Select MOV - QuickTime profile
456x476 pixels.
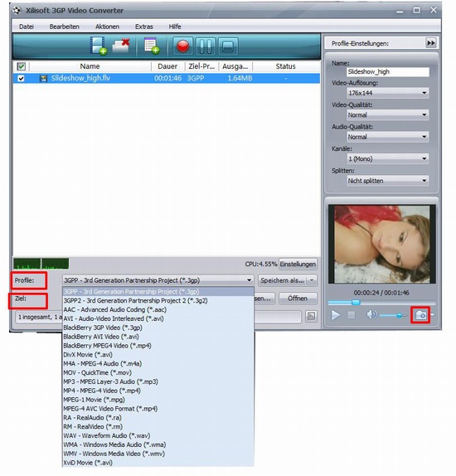click(158, 373)
